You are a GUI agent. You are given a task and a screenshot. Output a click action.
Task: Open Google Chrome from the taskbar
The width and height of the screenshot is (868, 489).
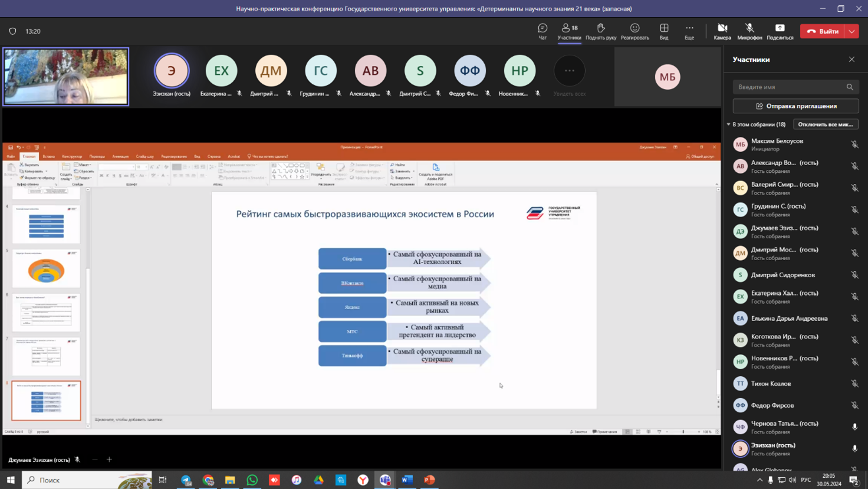[x=208, y=480]
